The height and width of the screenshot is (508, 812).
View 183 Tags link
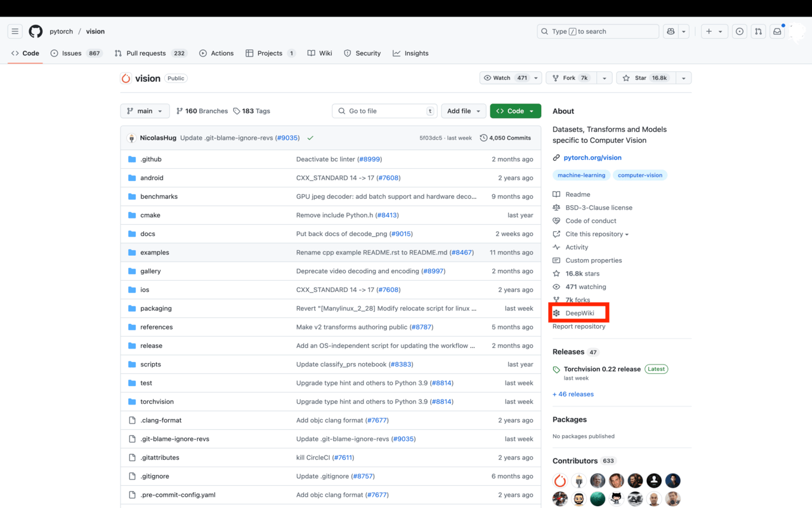pyautogui.click(x=251, y=111)
